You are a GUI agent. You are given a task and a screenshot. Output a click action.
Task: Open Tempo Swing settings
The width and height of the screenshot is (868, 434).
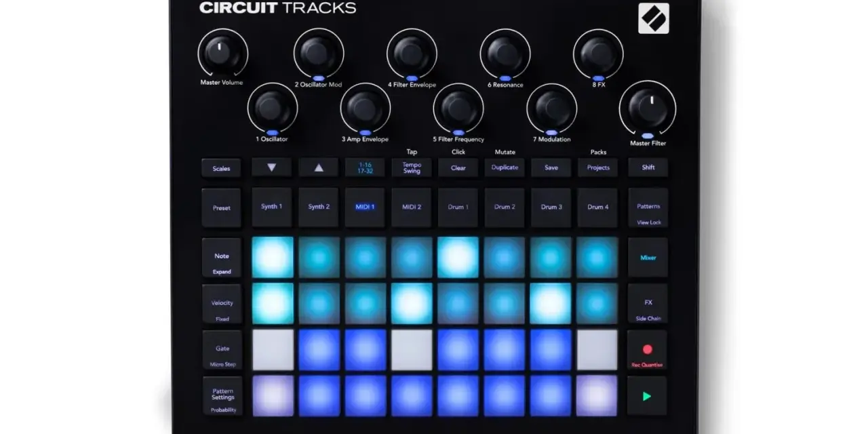(412, 167)
